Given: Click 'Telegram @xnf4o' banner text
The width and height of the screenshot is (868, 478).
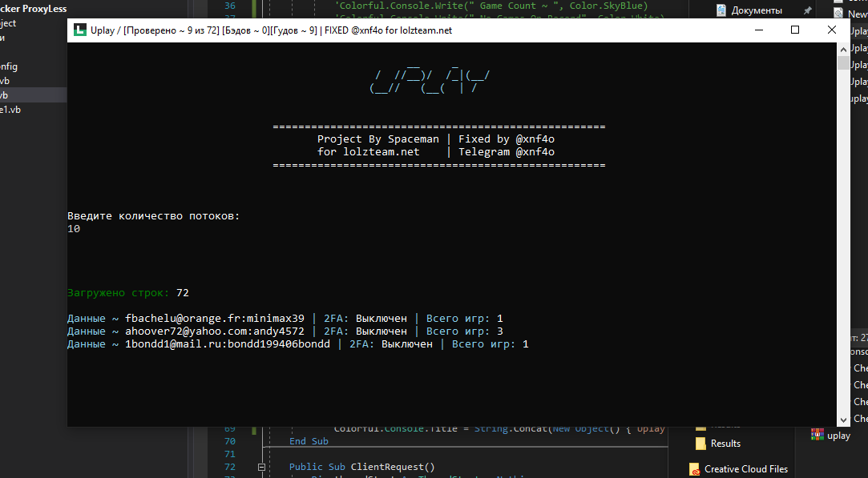Looking at the screenshot, I should point(507,152).
